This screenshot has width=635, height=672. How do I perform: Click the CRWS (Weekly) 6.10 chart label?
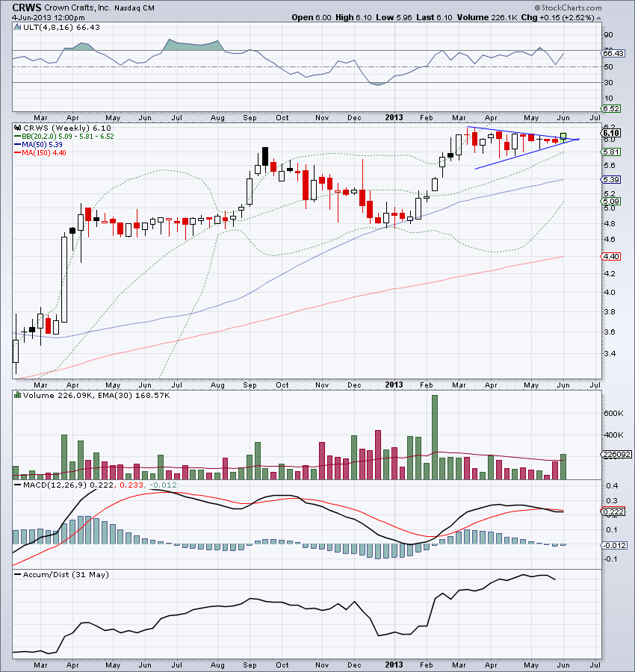click(67, 128)
